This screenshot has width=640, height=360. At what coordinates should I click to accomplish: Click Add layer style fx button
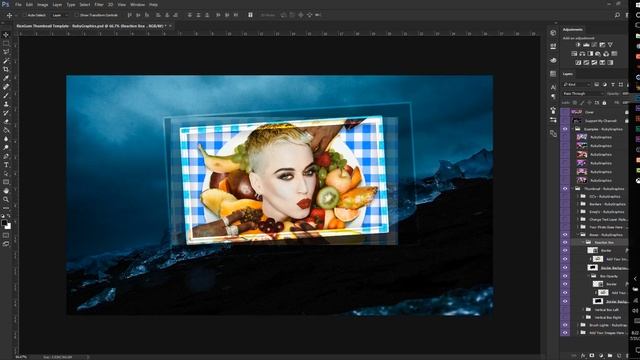click(x=583, y=356)
